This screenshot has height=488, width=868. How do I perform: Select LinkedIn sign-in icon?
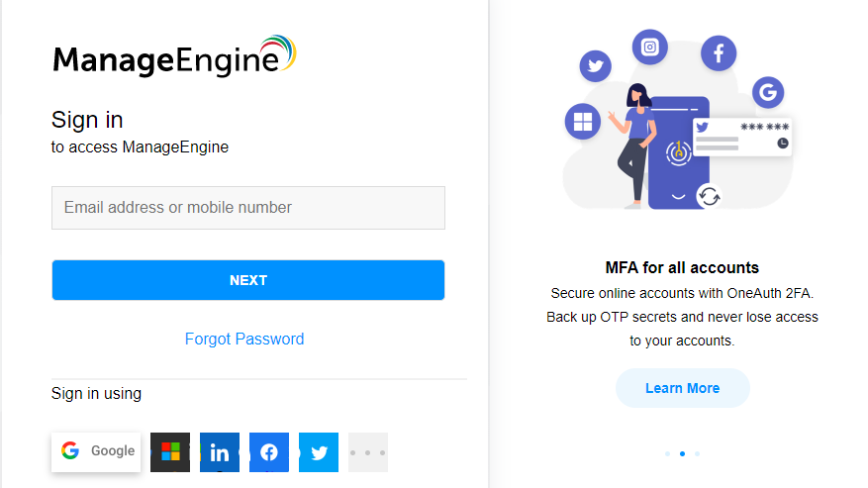tap(220, 452)
